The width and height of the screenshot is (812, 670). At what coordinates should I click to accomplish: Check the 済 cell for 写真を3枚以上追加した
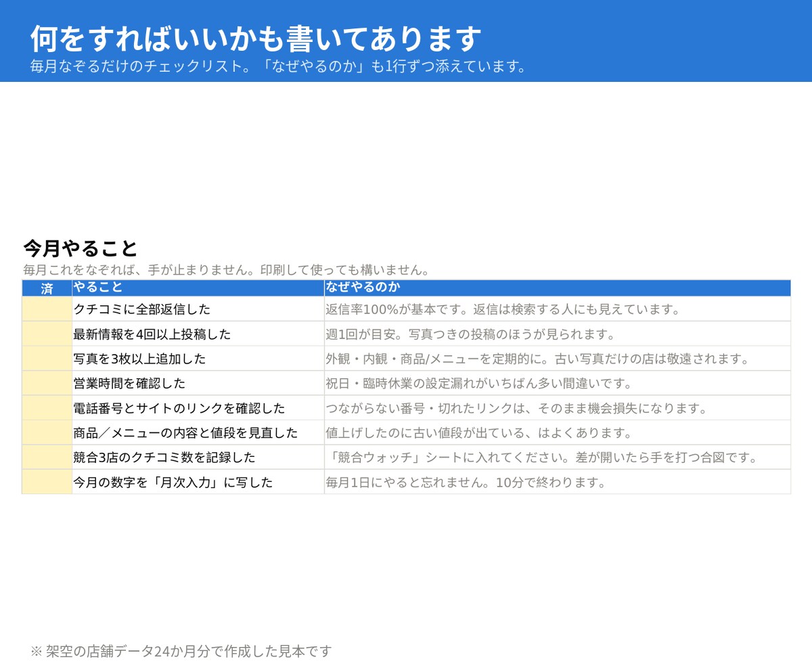click(47, 359)
